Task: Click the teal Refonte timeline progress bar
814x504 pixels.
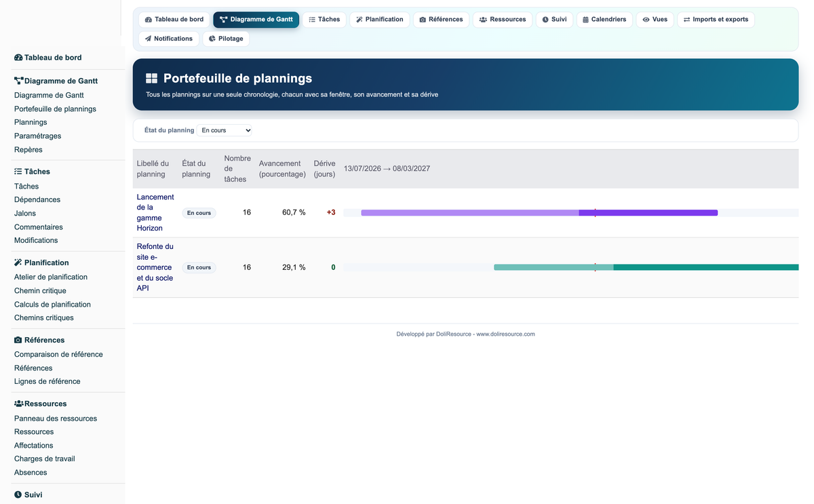Action: click(x=646, y=267)
